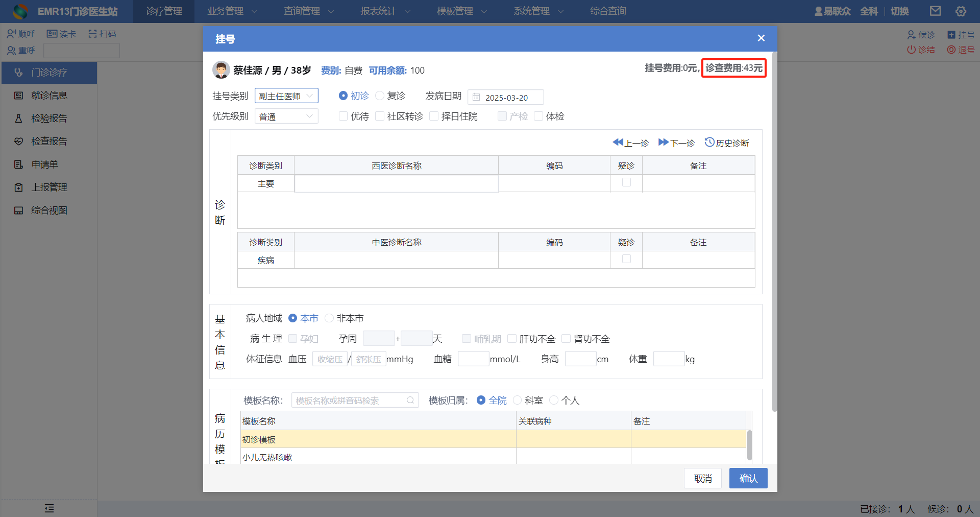This screenshot has width=980, height=517.
Task: Expand the 挂号类别 dropdown
Action: [286, 96]
